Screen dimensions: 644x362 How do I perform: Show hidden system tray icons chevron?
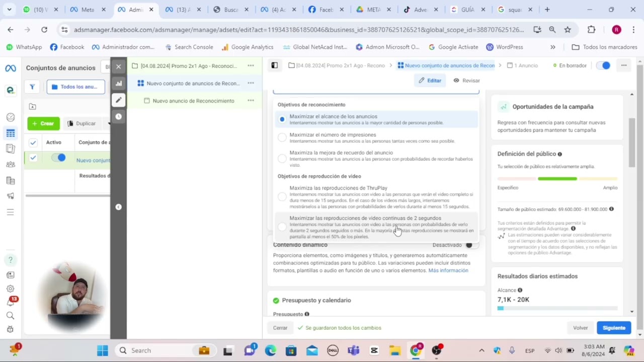tap(481, 350)
